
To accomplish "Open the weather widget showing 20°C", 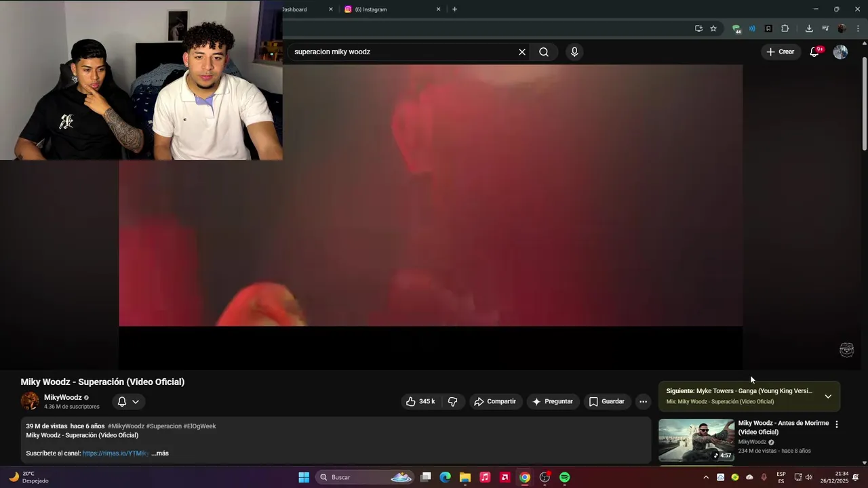I will coord(28,477).
